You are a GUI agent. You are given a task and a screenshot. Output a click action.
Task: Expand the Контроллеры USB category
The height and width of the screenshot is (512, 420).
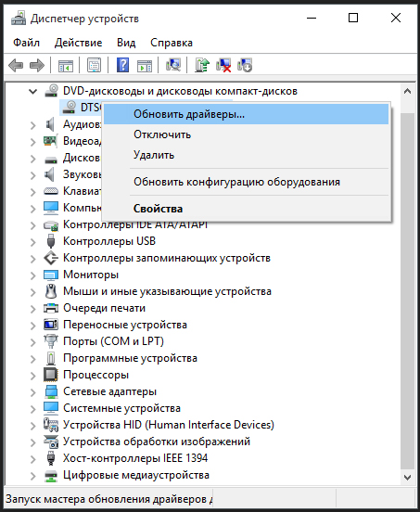tap(33, 242)
